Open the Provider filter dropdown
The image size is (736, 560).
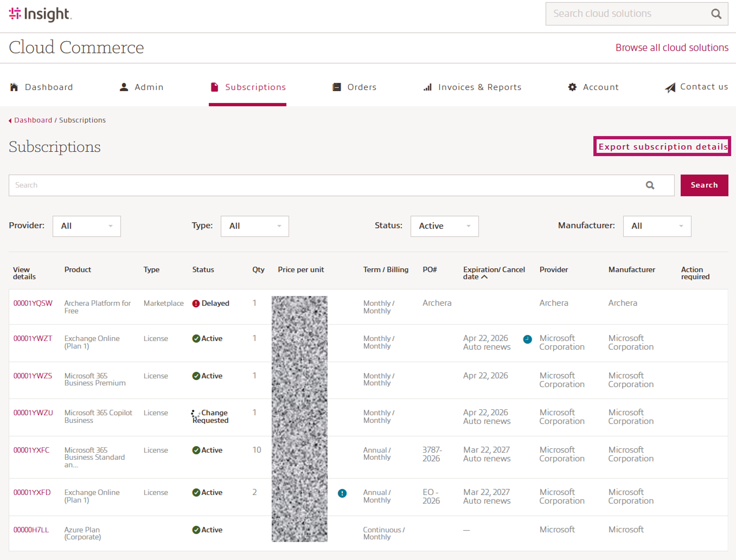87,226
